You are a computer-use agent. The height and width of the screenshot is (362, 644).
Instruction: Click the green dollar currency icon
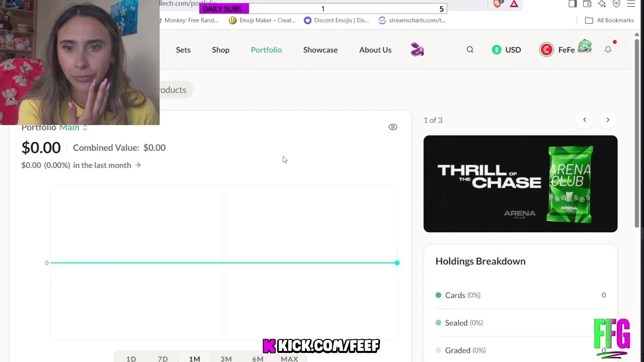click(x=497, y=50)
